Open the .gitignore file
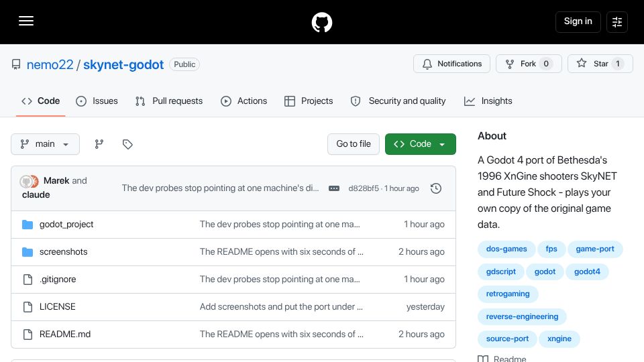 pyautogui.click(x=58, y=280)
